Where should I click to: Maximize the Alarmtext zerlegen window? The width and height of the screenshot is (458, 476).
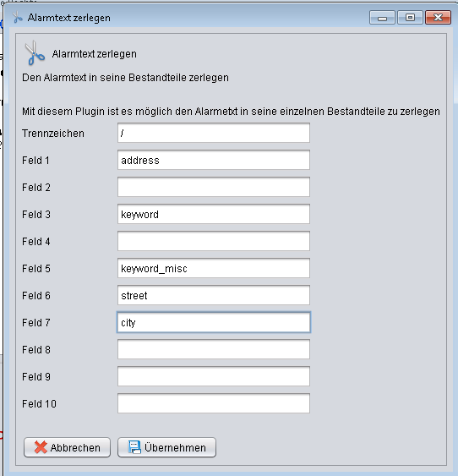pos(410,17)
